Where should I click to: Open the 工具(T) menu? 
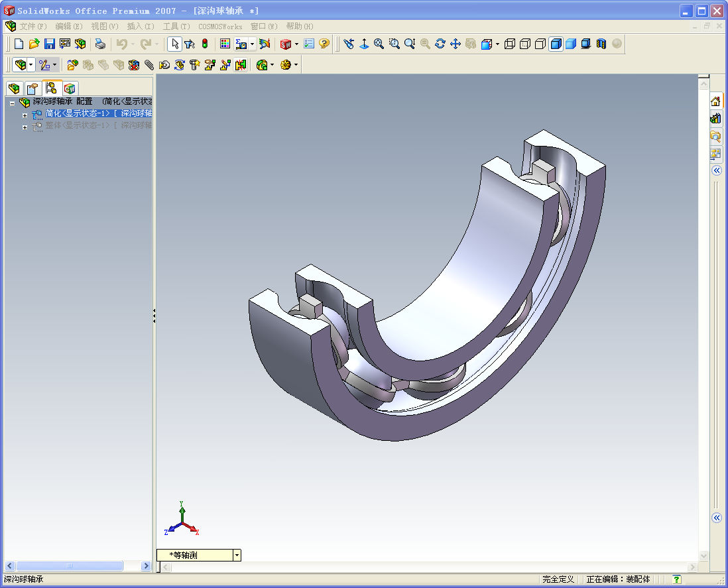pyautogui.click(x=176, y=27)
